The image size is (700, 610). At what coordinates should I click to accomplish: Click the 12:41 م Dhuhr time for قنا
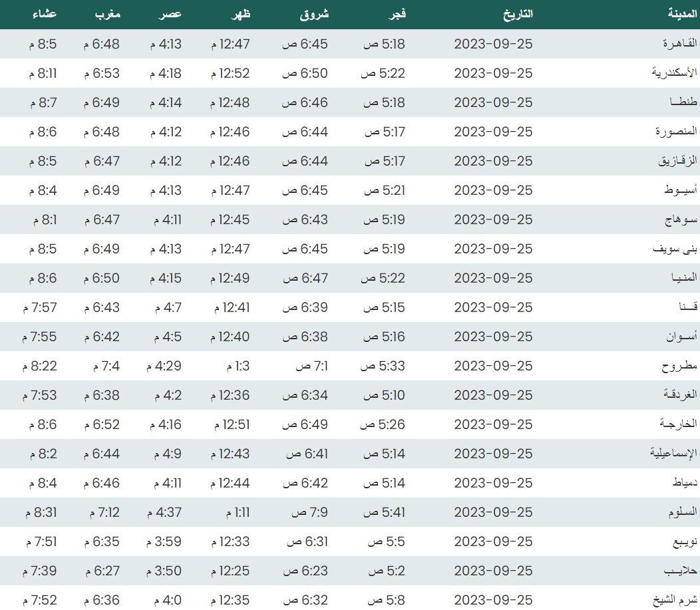pyautogui.click(x=232, y=307)
